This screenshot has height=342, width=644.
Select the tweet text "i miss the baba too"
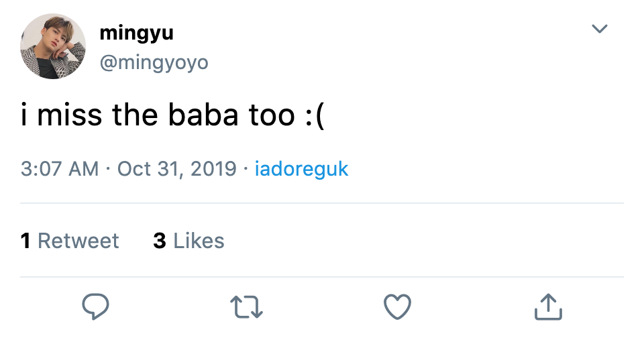(158, 115)
